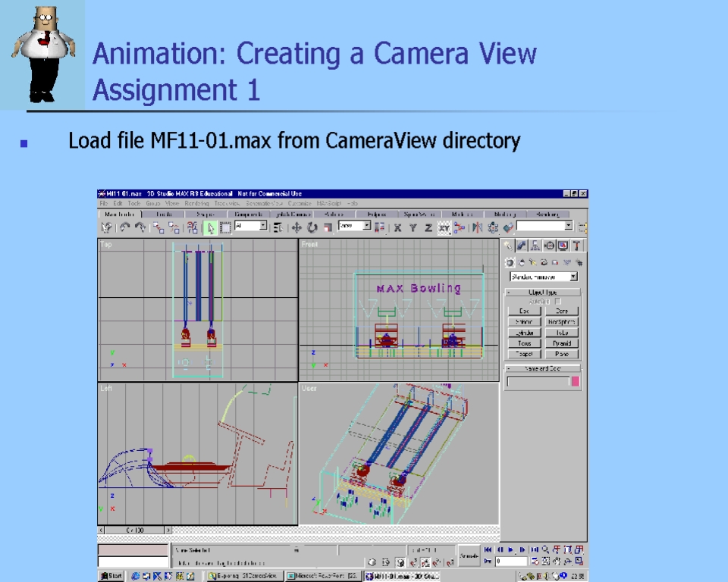This screenshot has height=582, width=728.
Task: Select the Select Object arrow tool
Action: [x=211, y=227]
